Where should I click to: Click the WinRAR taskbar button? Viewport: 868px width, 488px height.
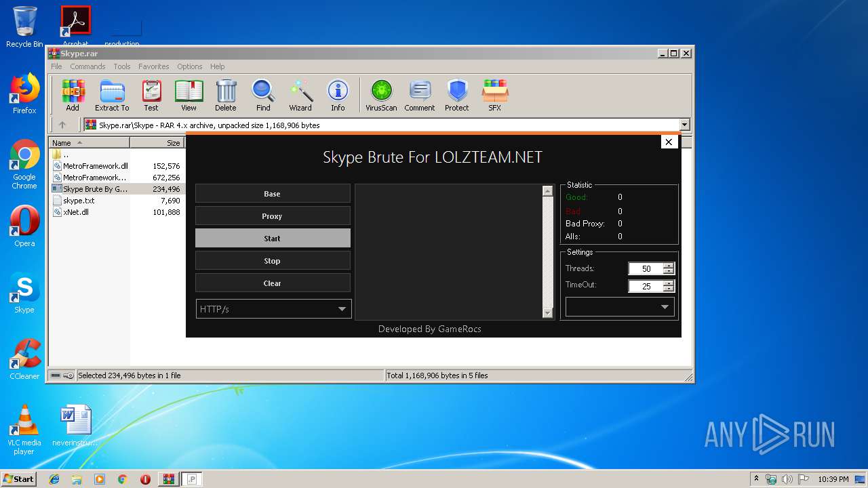tap(168, 479)
